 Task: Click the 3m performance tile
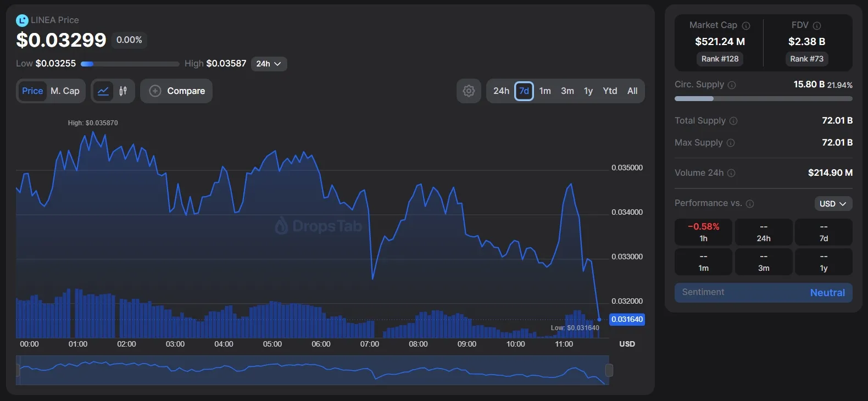764,261
